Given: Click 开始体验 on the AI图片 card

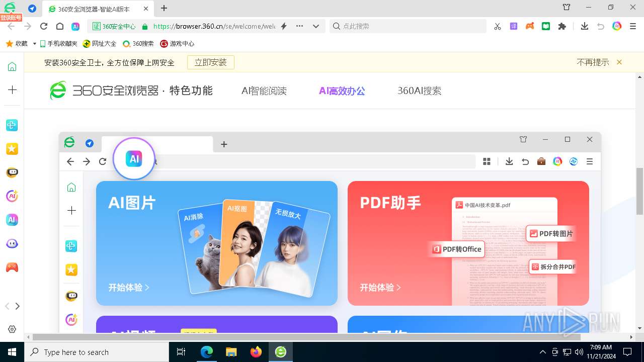Looking at the screenshot, I should (x=129, y=288).
